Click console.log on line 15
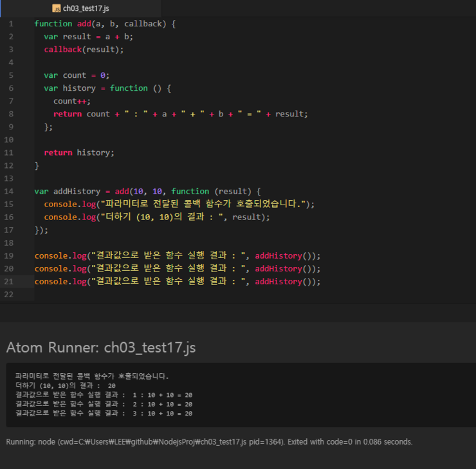This screenshot has height=469, width=476. tap(70, 205)
